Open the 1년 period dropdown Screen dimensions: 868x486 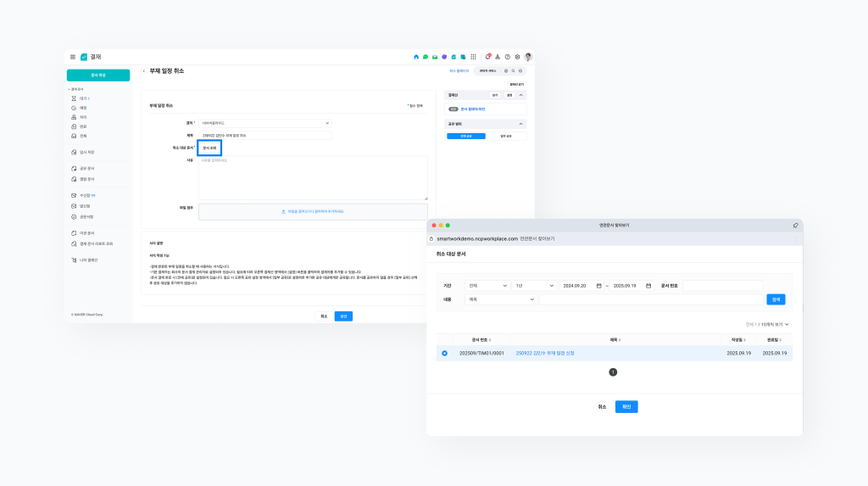pyautogui.click(x=533, y=286)
